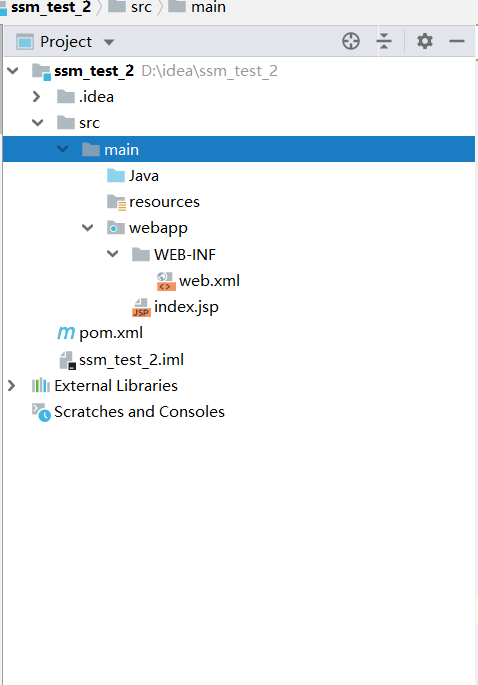Click the External Libraries bars icon
This screenshot has height=685, width=478.
click(x=41, y=386)
